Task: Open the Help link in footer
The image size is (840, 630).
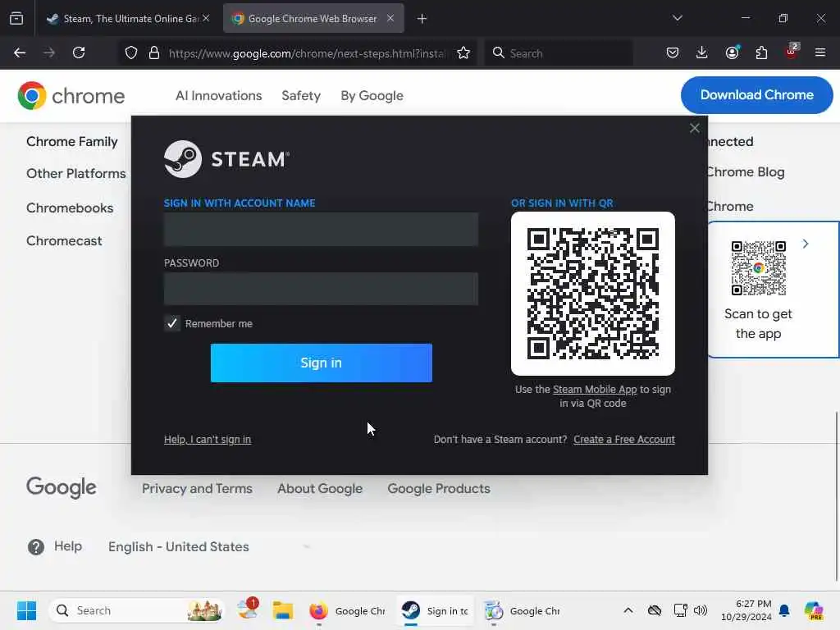Action: pos(55,546)
